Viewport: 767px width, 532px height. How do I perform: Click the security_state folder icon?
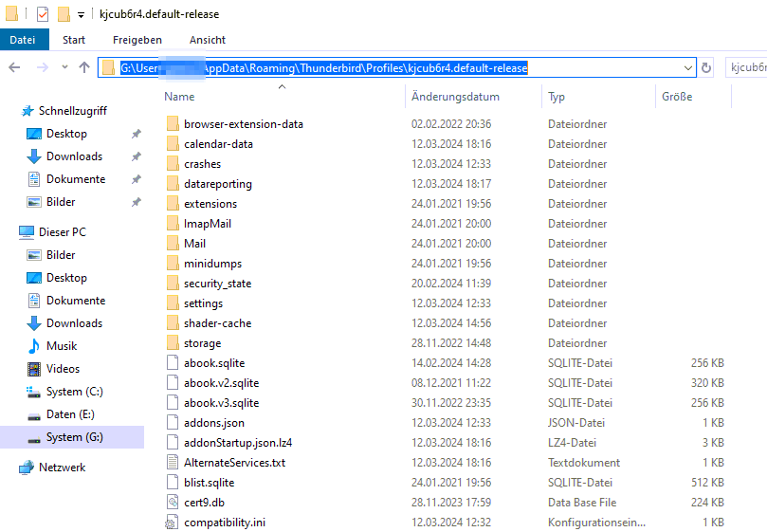coord(173,284)
